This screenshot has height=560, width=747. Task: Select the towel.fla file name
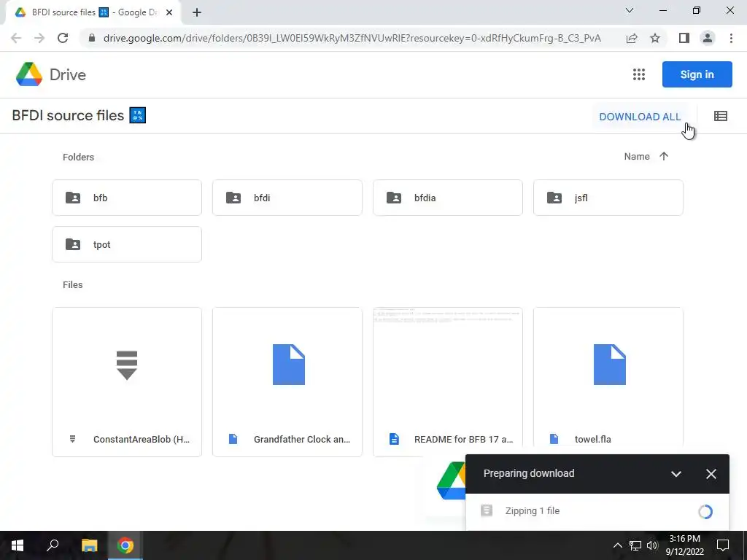point(592,439)
